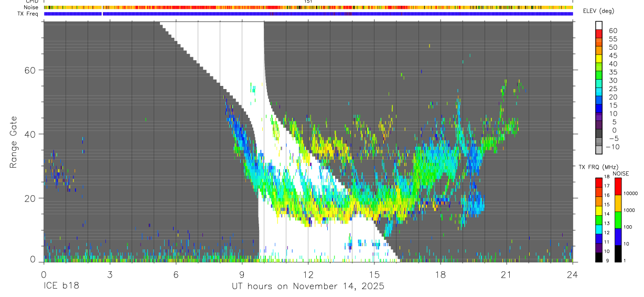This screenshot has width=644, height=297.
Task: Click the 'Noise' strip label at top left
Action: tap(31, 7)
